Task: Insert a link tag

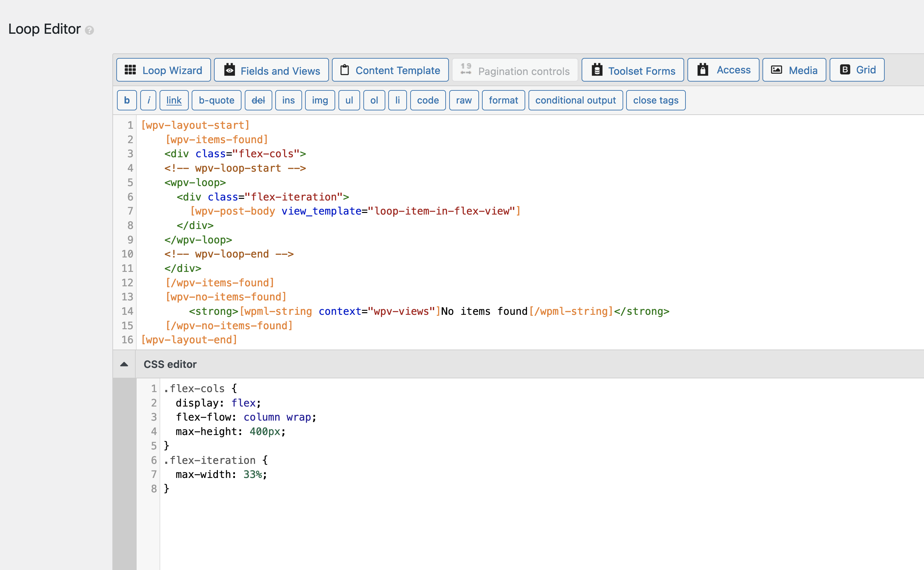Action: click(x=174, y=100)
